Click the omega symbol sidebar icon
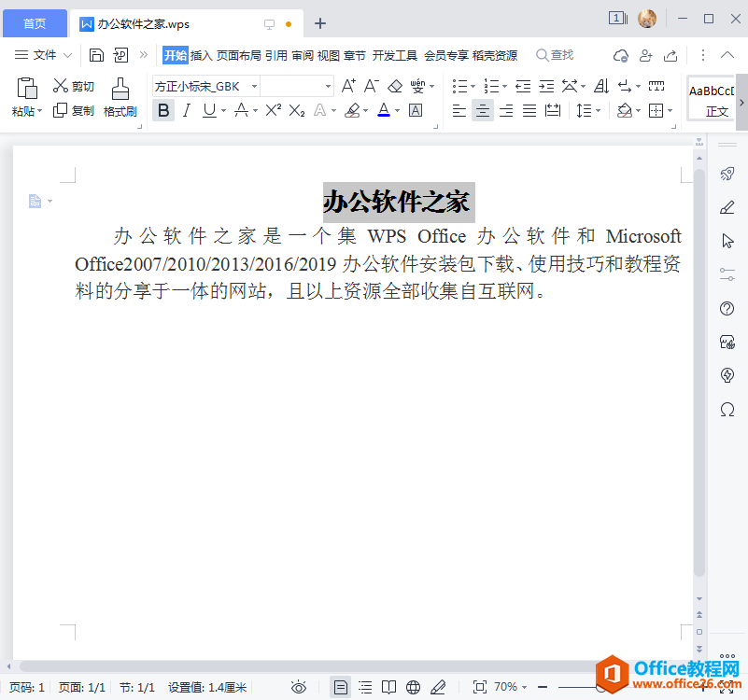This screenshot has width=748, height=700. click(727, 409)
